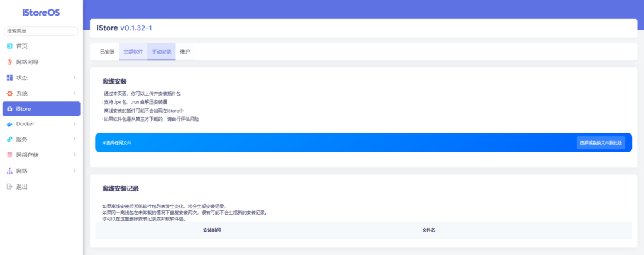The image size is (644, 255).
Task: Click the 选择或拖放文件到此处 button
Action: pyautogui.click(x=601, y=143)
